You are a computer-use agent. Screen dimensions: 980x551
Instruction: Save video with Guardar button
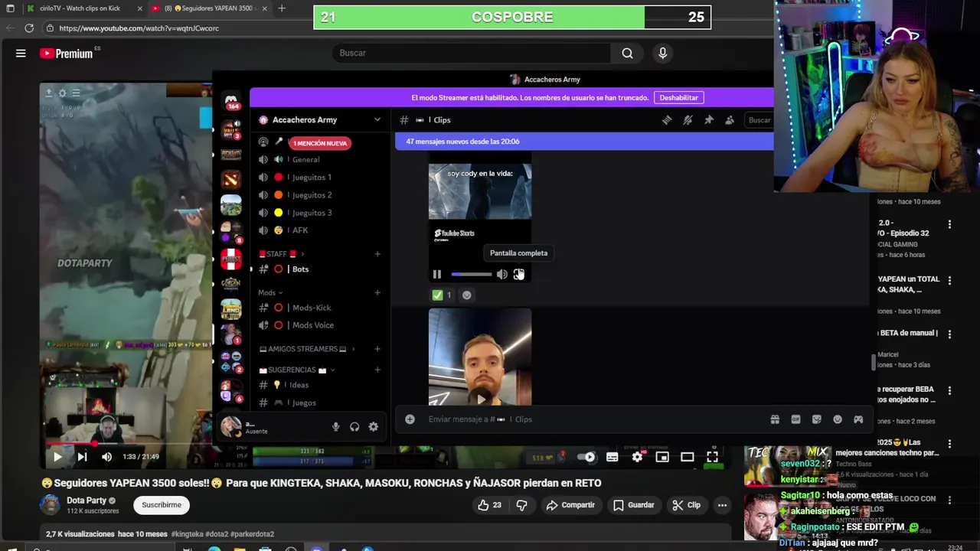(633, 505)
